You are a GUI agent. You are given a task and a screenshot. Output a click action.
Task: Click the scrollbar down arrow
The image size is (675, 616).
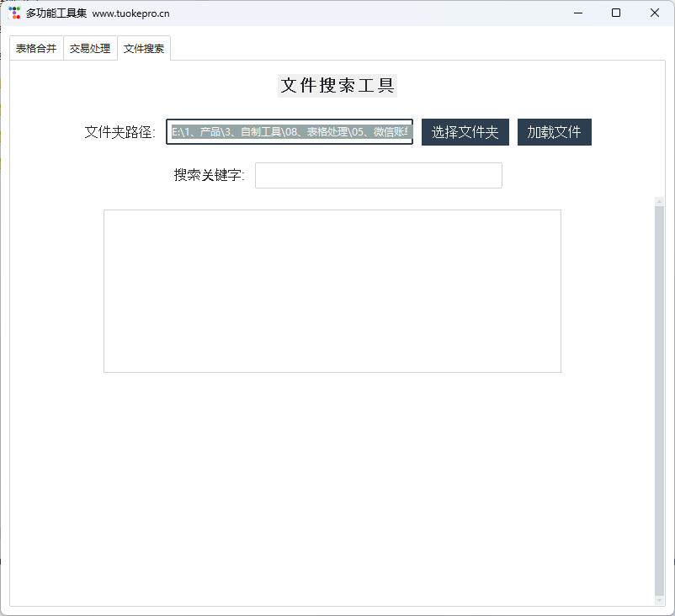659,600
